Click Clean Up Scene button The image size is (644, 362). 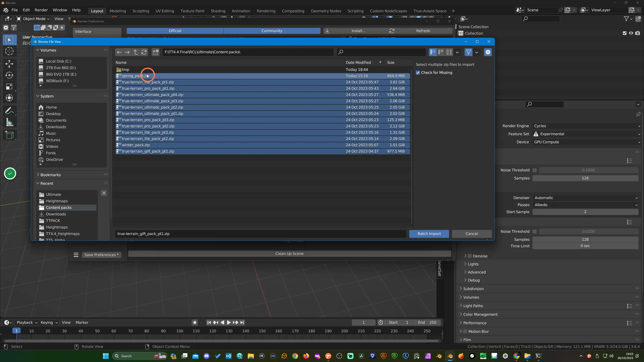[x=289, y=254]
